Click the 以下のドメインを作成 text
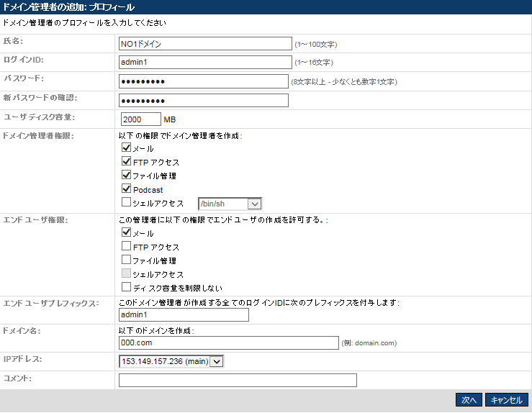This screenshot has height=413, width=532. pyautogui.click(x=156, y=330)
